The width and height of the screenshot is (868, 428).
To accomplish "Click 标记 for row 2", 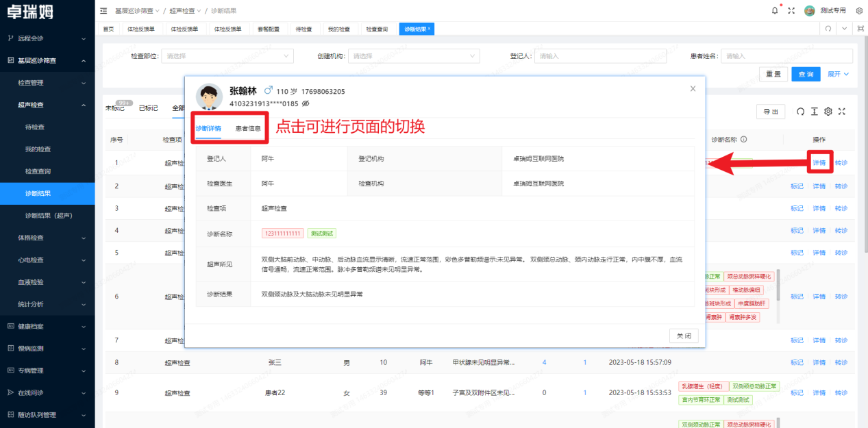I will click(797, 186).
